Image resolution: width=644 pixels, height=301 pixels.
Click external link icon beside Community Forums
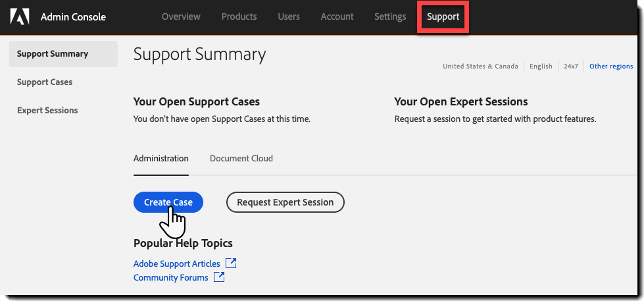click(219, 277)
